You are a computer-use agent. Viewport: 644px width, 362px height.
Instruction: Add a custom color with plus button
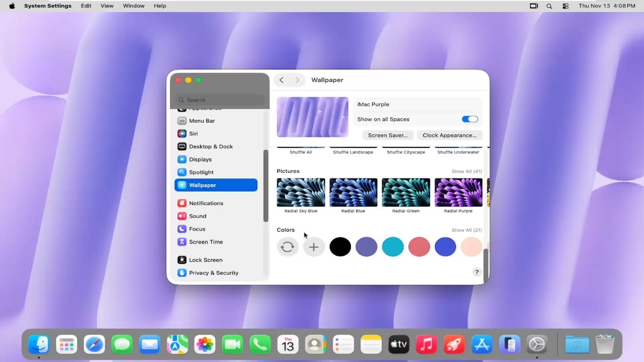click(x=314, y=247)
